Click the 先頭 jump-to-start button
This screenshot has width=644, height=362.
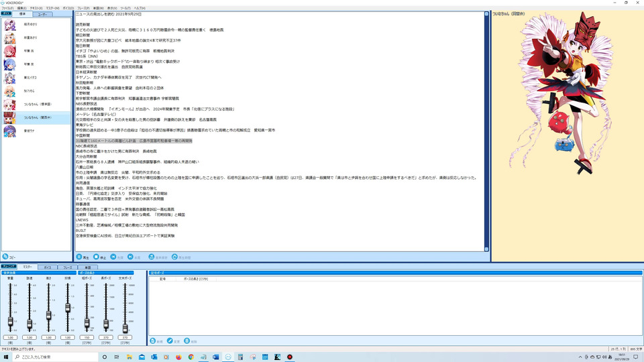click(117, 257)
